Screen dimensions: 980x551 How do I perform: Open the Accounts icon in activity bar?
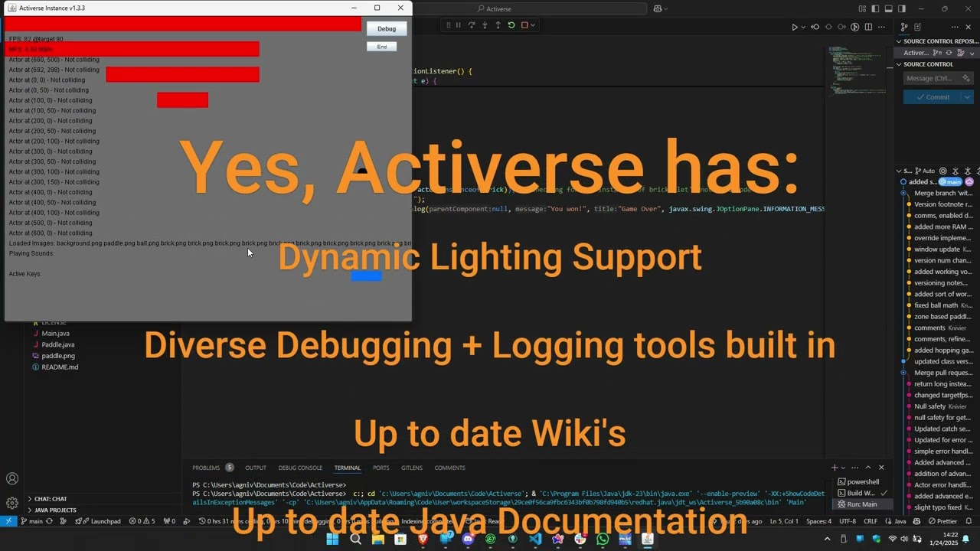[x=12, y=479]
